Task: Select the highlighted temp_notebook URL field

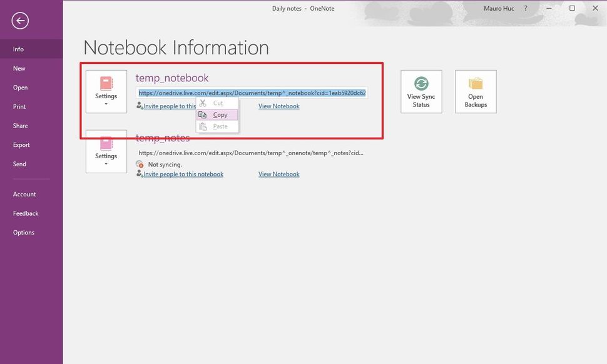Action: (x=250, y=92)
